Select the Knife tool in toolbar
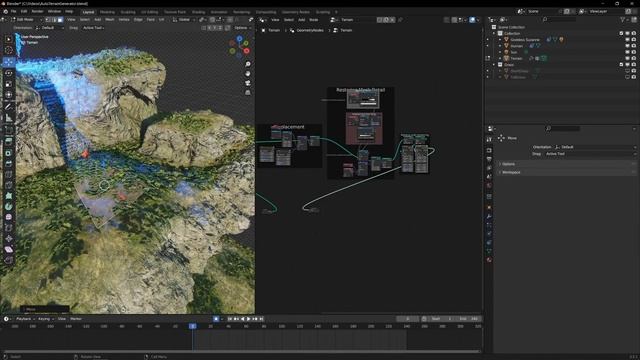640x360 pixels. (x=9, y=184)
